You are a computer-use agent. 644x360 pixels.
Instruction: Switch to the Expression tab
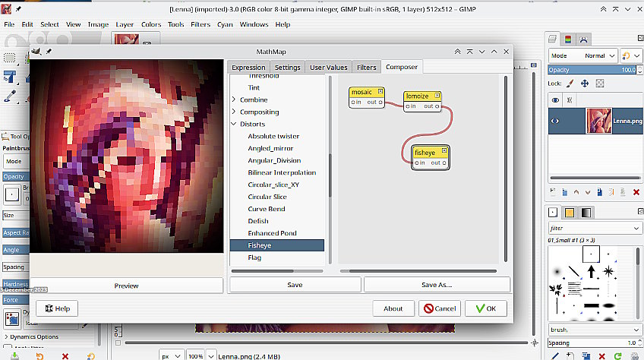coord(248,68)
